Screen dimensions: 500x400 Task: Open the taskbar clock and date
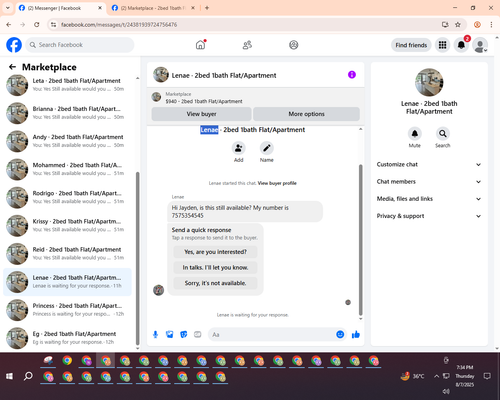coord(465,376)
